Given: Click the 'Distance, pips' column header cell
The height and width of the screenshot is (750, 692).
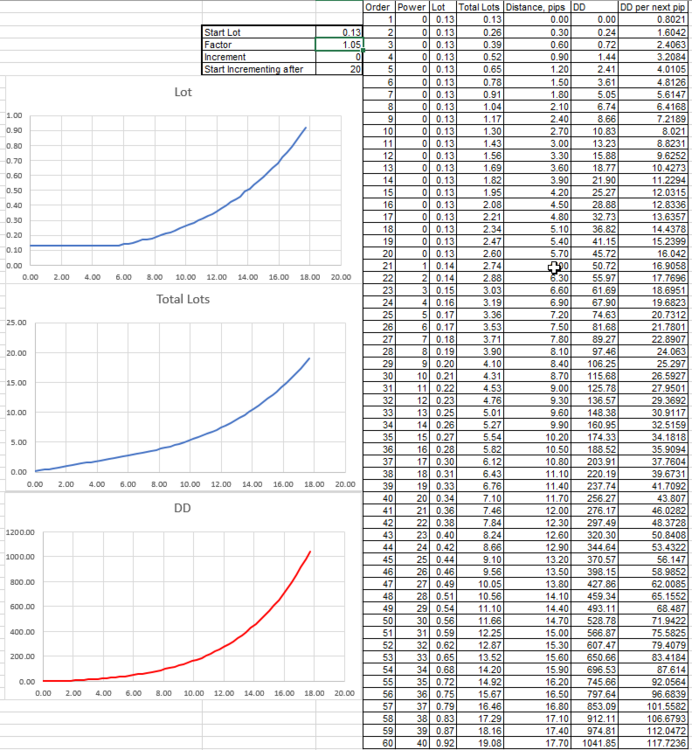Looking at the screenshot, I should pos(537,7).
